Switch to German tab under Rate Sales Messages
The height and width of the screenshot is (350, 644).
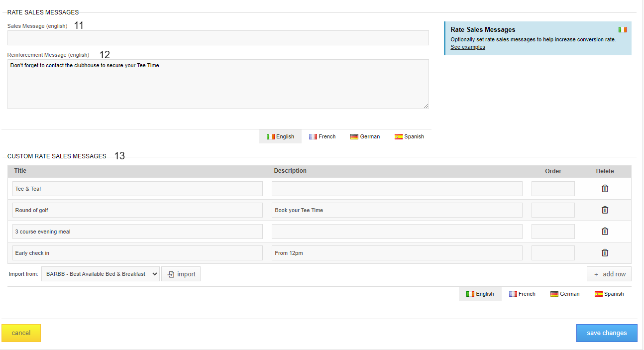365,136
